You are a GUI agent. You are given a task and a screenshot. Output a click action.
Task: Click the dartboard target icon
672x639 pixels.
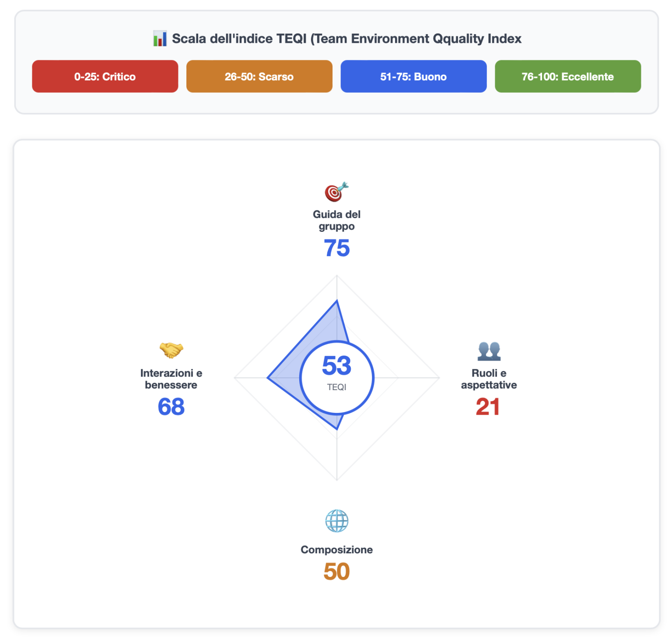[x=336, y=192]
